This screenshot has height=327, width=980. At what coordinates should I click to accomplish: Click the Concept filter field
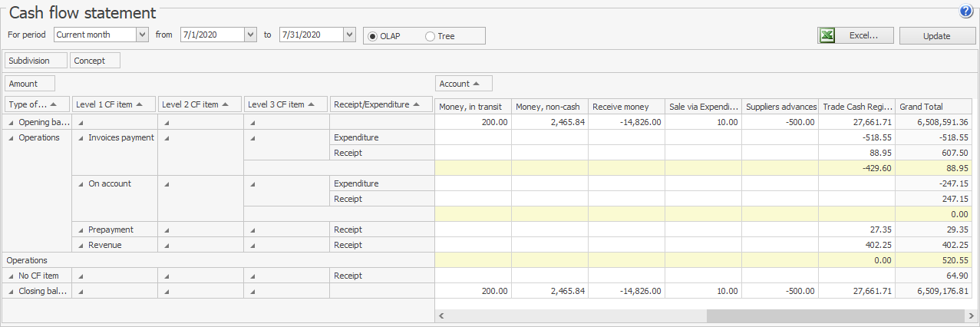click(94, 60)
